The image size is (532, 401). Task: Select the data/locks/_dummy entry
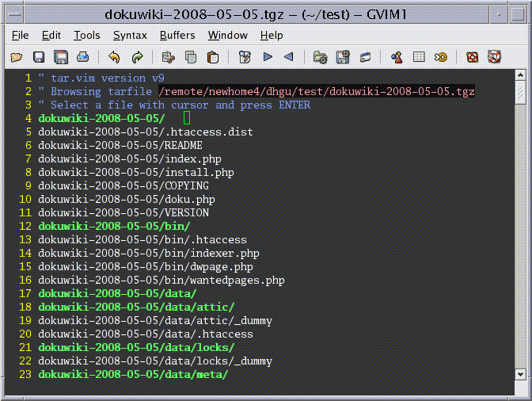coord(155,361)
